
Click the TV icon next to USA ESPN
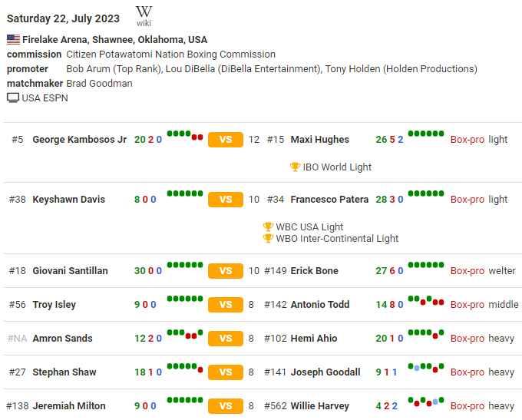click(x=13, y=98)
